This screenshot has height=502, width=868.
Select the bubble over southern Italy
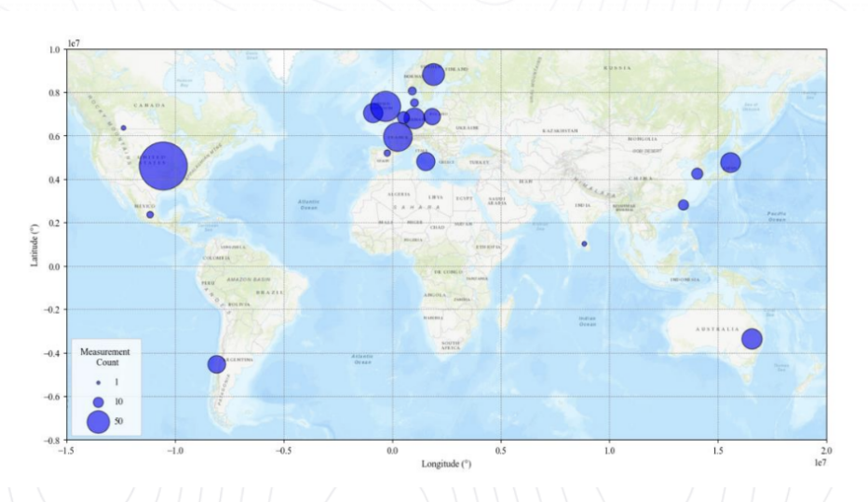(x=426, y=161)
